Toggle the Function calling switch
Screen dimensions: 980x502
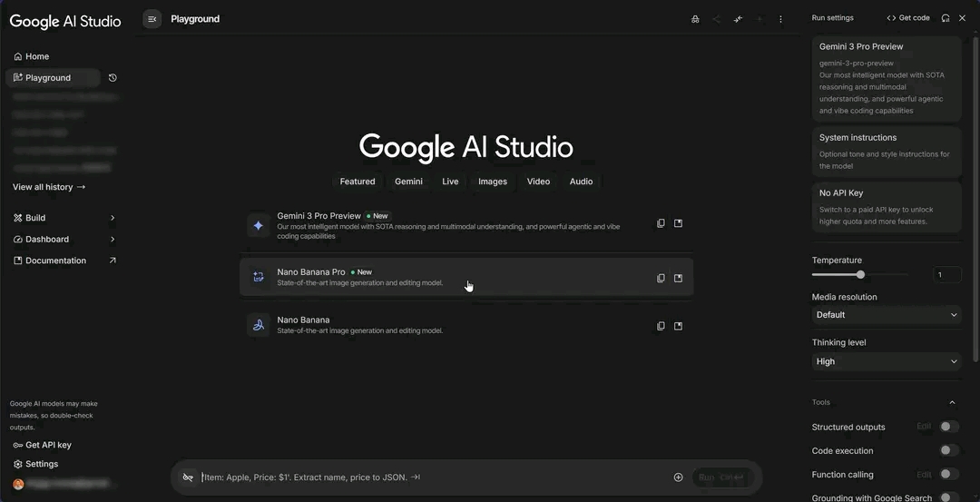pos(949,475)
